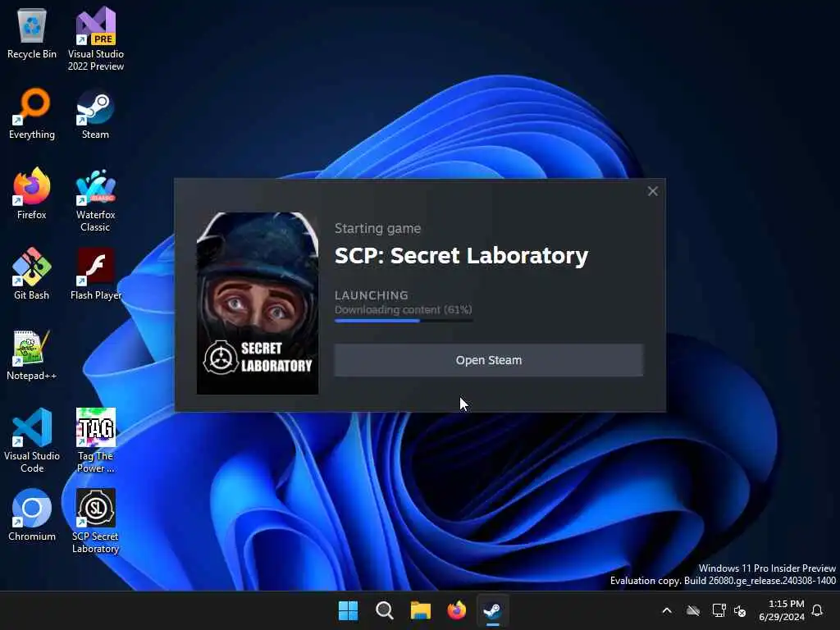
Task: Select the Chromium desktop shortcut
Action: click(x=32, y=515)
